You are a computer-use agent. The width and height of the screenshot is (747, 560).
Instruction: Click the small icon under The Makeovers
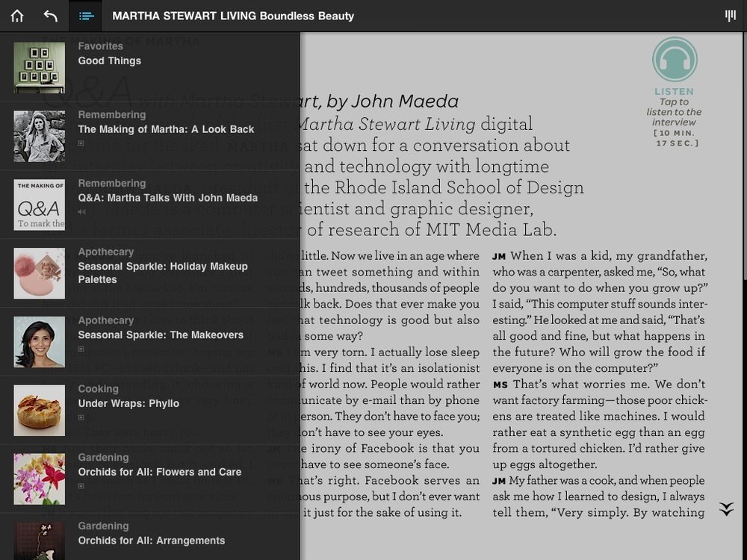click(81, 349)
